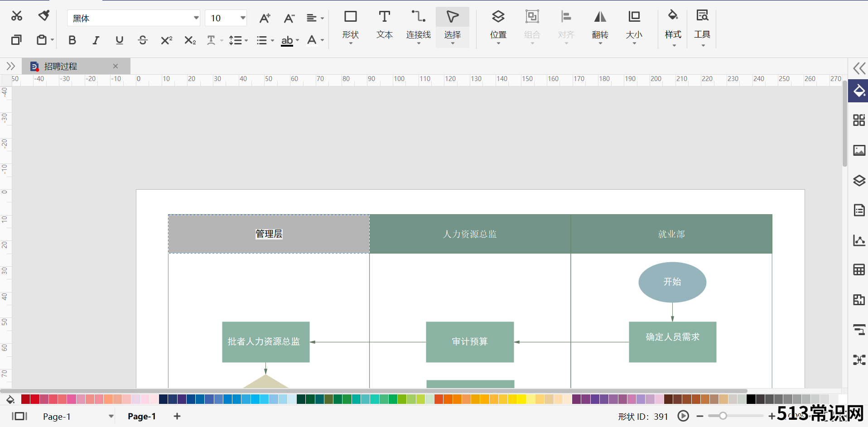Image resolution: width=868 pixels, height=427 pixels.
Task: Select the 人力资源总监 lane header
Action: tap(470, 234)
